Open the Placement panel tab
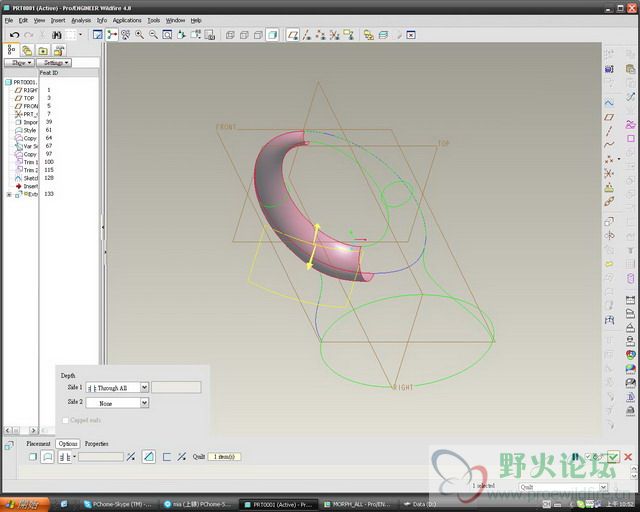The height and width of the screenshot is (512, 640). tap(38, 443)
